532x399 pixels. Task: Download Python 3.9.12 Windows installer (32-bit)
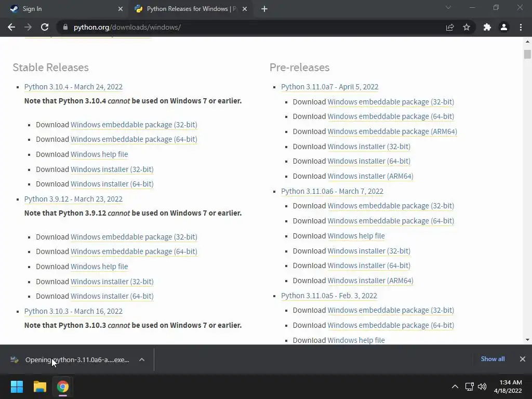(x=112, y=282)
